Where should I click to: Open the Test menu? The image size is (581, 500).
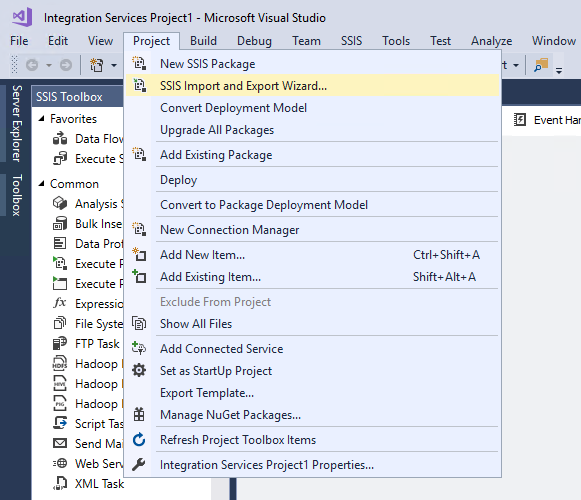441,41
